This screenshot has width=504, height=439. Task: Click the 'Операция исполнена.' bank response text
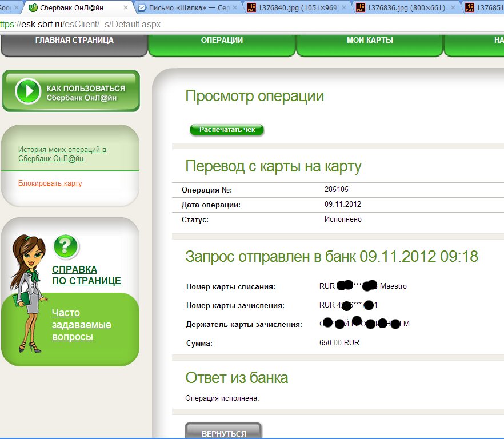[x=222, y=398]
